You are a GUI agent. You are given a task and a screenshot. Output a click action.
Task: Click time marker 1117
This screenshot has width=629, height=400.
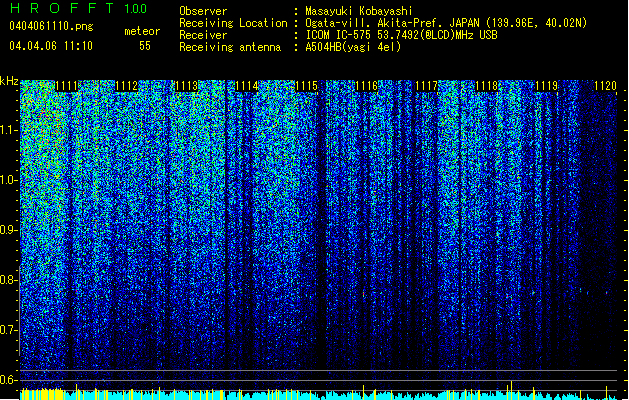pyautogui.click(x=426, y=86)
